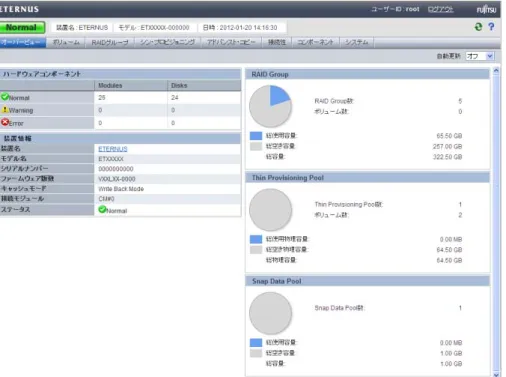The image size is (506, 377).
Task: Click the green check icon in ステータス row
Action: point(102,210)
